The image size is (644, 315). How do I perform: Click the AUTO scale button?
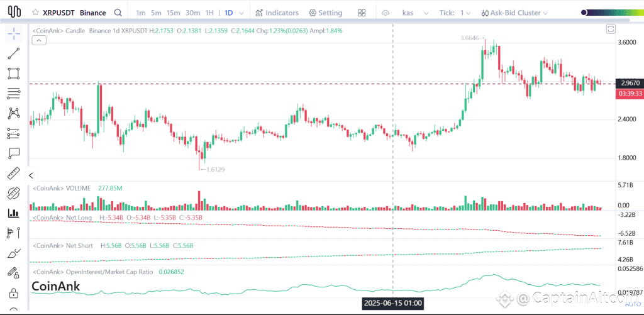(632, 304)
